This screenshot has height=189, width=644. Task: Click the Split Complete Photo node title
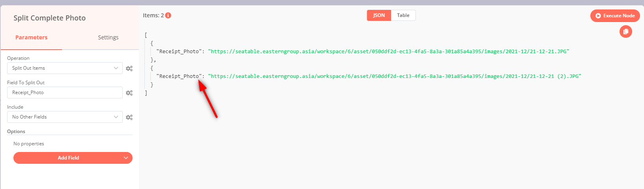[50, 18]
